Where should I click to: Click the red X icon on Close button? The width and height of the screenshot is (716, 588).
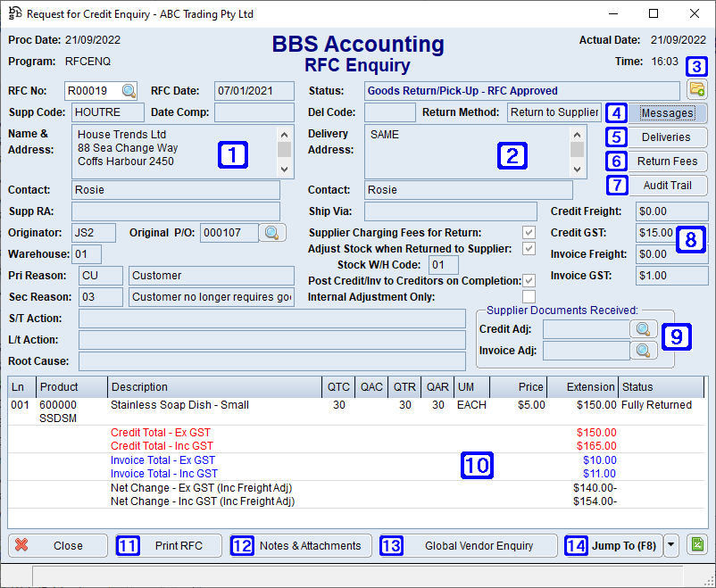[21, 545]
